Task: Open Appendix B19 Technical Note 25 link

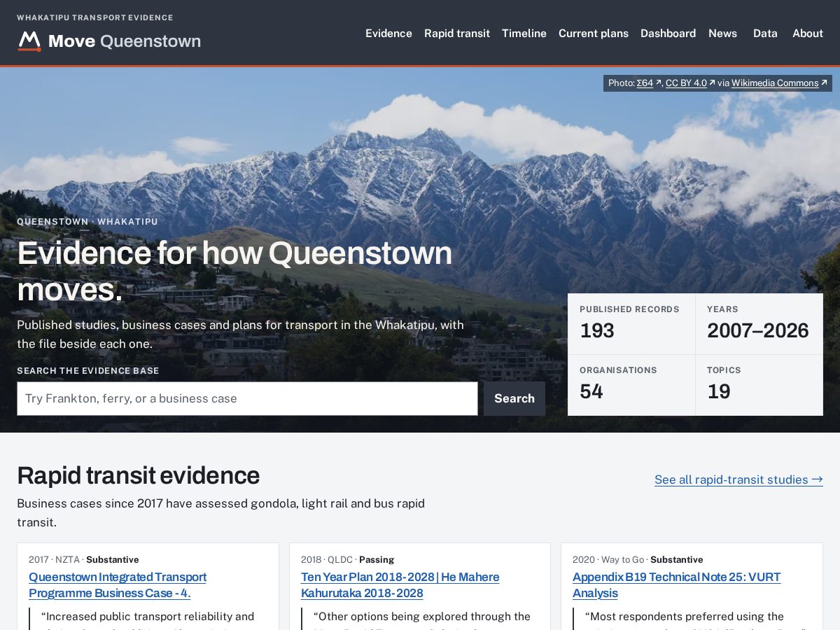Action: 676,585
